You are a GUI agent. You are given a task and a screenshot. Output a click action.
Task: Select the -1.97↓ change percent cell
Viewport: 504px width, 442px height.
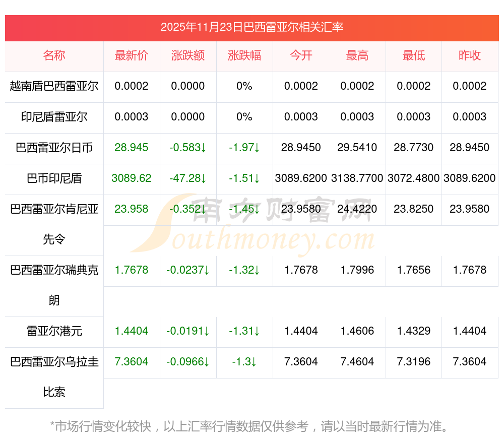(244, 148)
